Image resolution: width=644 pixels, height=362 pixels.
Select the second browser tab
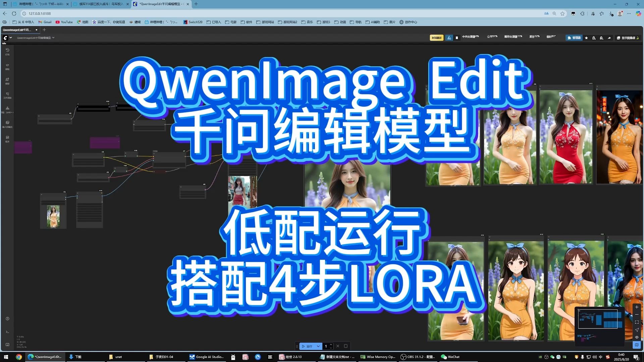[101, 4]
